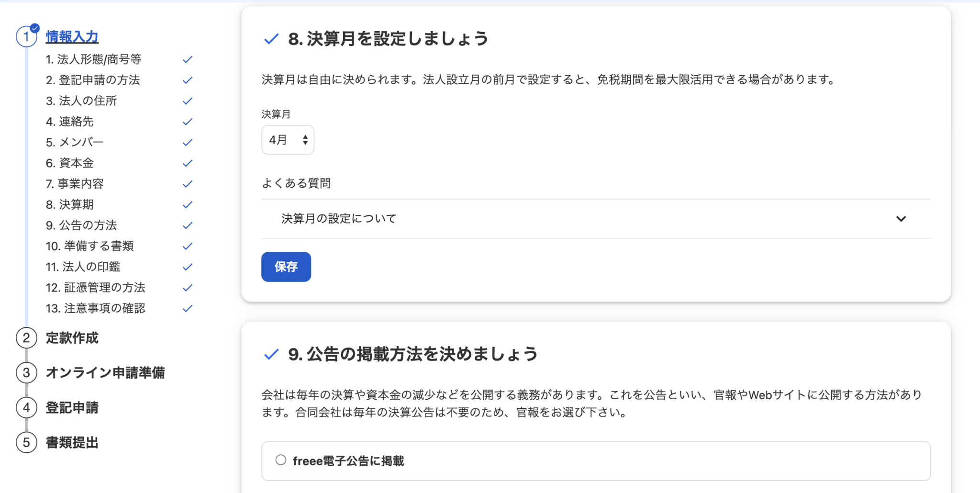Click checkmark beside 登記申請の方法
Image resolution: width=980 pixels, height=493 pixels.
[188, 80]
